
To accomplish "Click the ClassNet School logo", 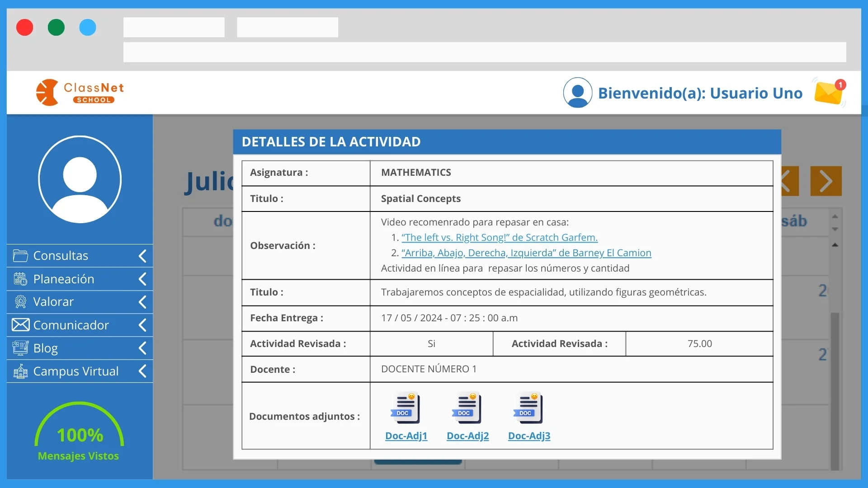I will click(x=79, y=92).
